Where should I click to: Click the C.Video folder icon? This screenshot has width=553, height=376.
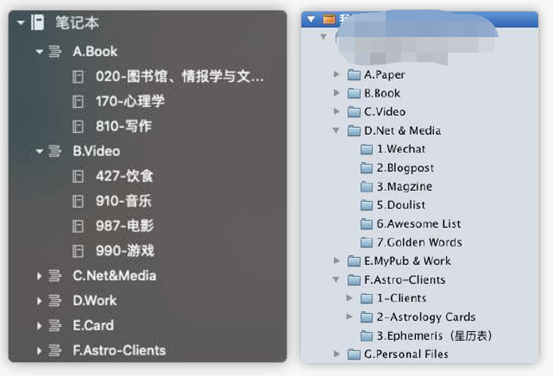pos(354,112)
